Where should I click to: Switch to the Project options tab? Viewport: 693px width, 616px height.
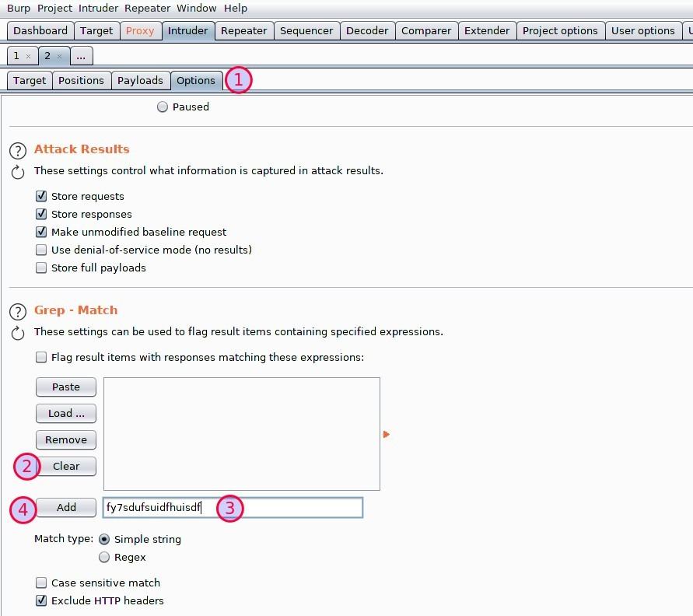coord(561,31)
